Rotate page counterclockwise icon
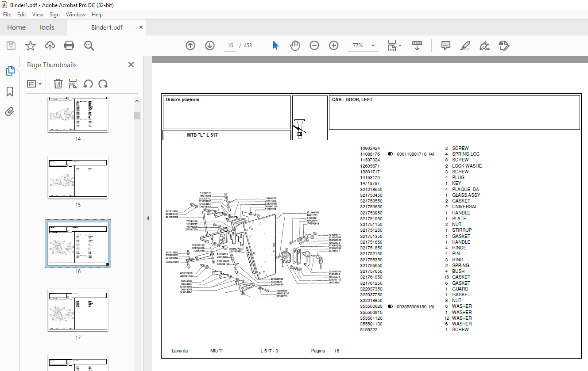This screenshot has height=371, width=588. (88, 84)
